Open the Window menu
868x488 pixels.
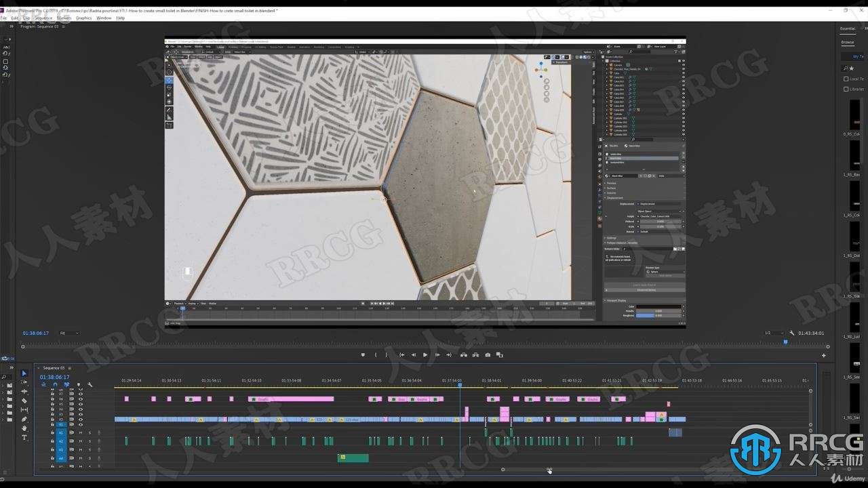pyautogui.click(x=104, y=18)
